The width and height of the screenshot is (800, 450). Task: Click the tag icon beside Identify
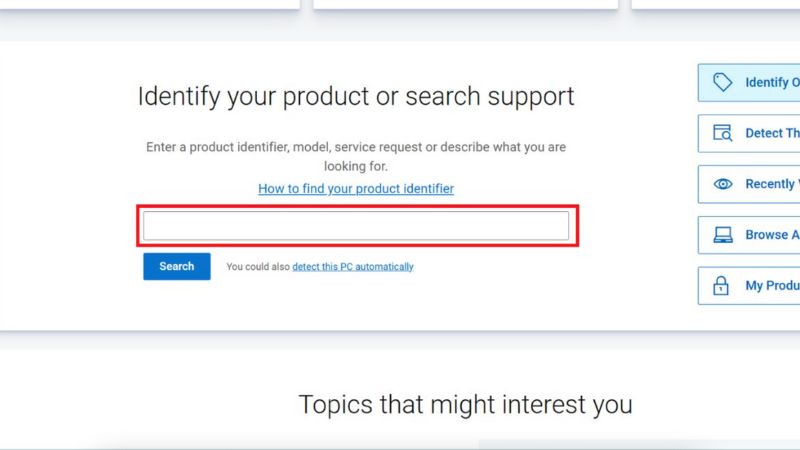coord(722,82)
